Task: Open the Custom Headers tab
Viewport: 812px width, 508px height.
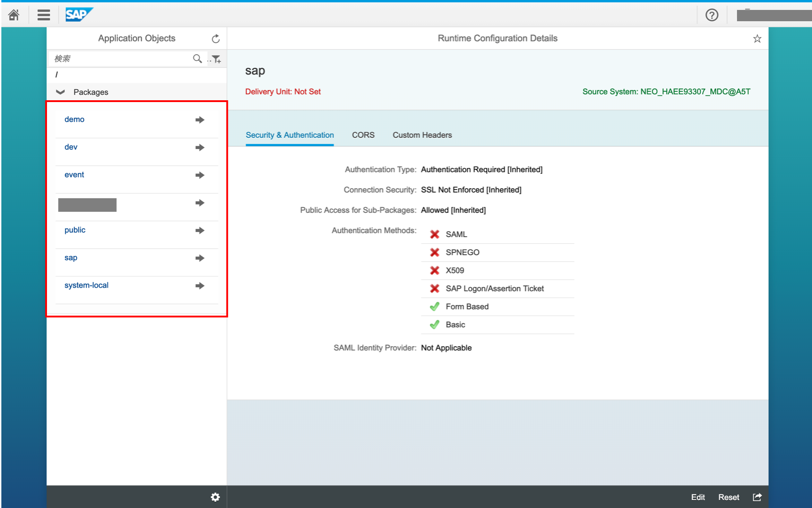Action: [422, 135]
